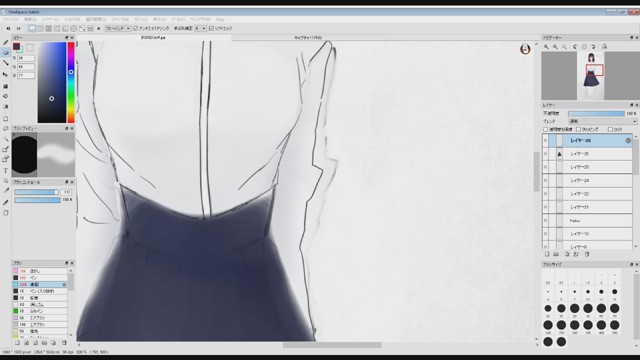Switch to the second PNG document tab

click(308, 38)
